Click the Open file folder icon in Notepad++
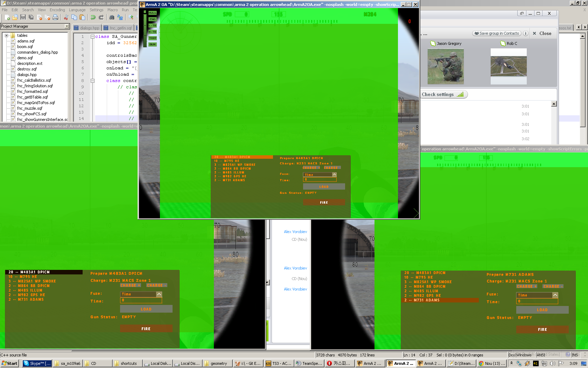 [x=15, y=17]
